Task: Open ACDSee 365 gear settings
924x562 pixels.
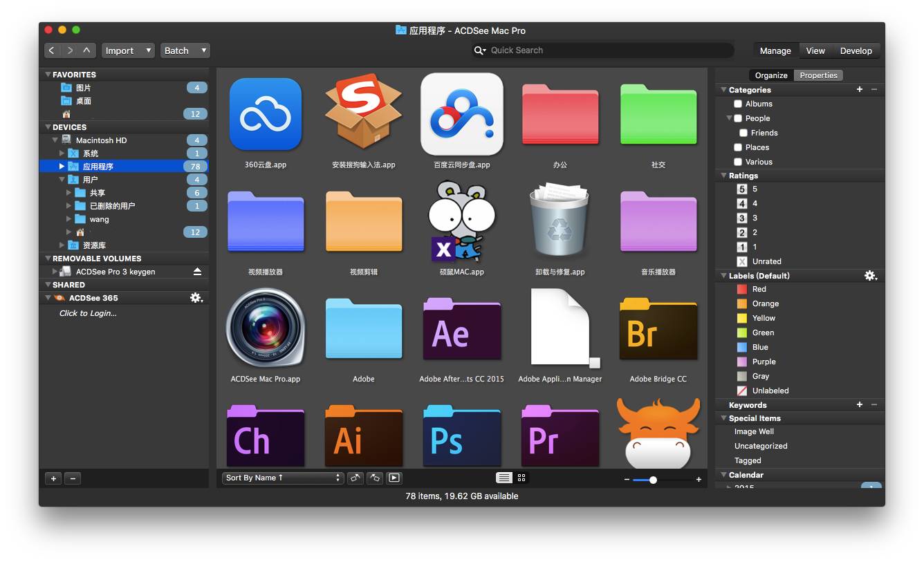Action: (196, 298)
